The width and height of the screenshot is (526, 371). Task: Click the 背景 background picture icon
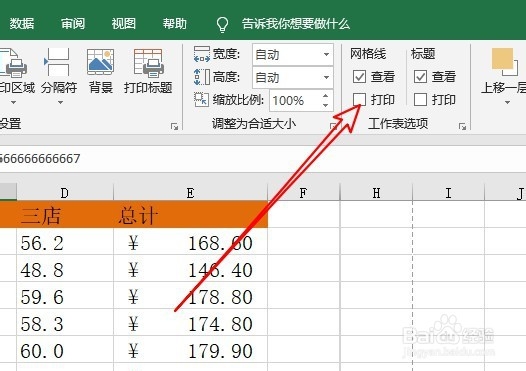click(100, 62)
